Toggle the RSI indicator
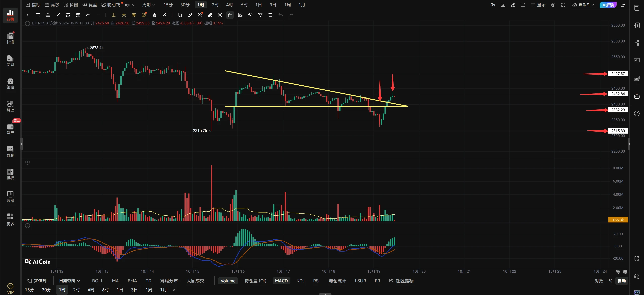The image size is (644, 295). 316,281
